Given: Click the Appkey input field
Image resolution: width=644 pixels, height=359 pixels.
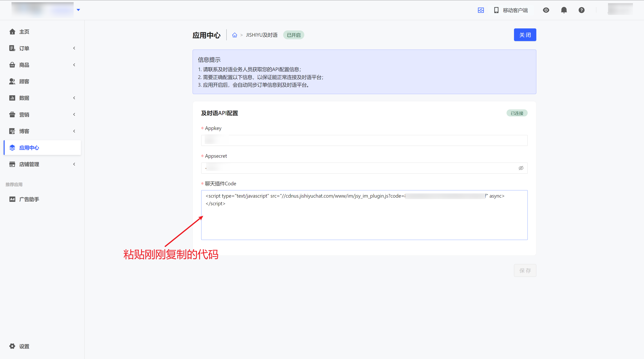Looking at the screenshot, I should pos(364,140).
